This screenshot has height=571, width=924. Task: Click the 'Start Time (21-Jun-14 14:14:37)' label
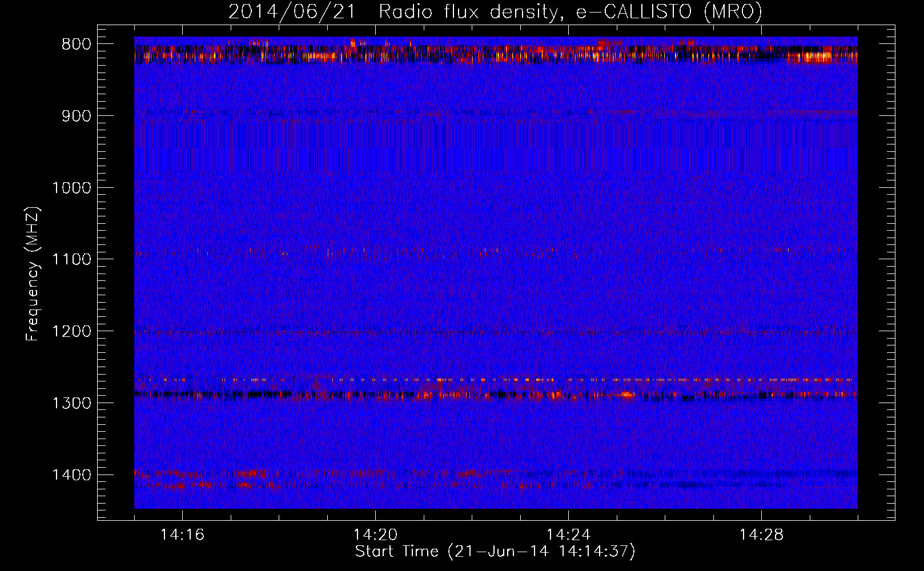point(495,552)
